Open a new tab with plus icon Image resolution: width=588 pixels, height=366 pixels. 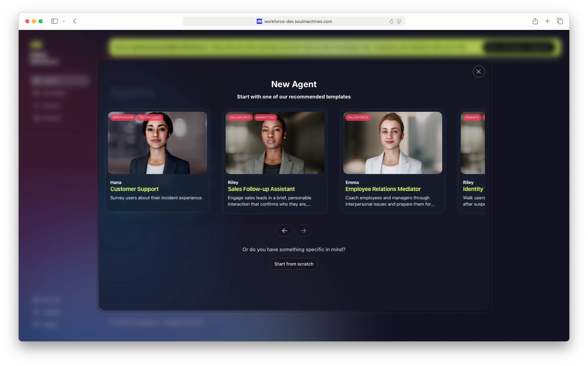(547, 21)
